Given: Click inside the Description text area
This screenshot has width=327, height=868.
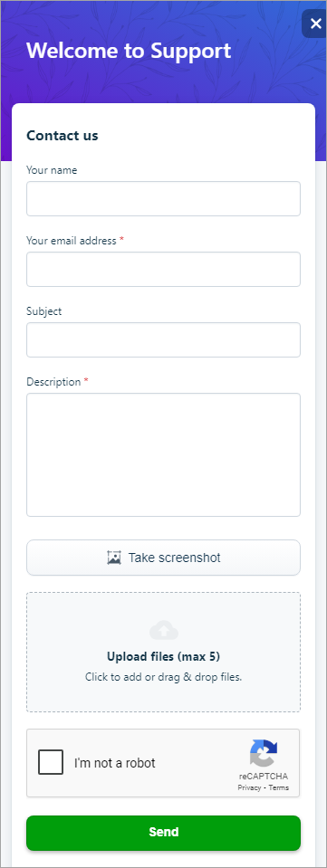Looking at the screenshot, I should click(163, 454).
